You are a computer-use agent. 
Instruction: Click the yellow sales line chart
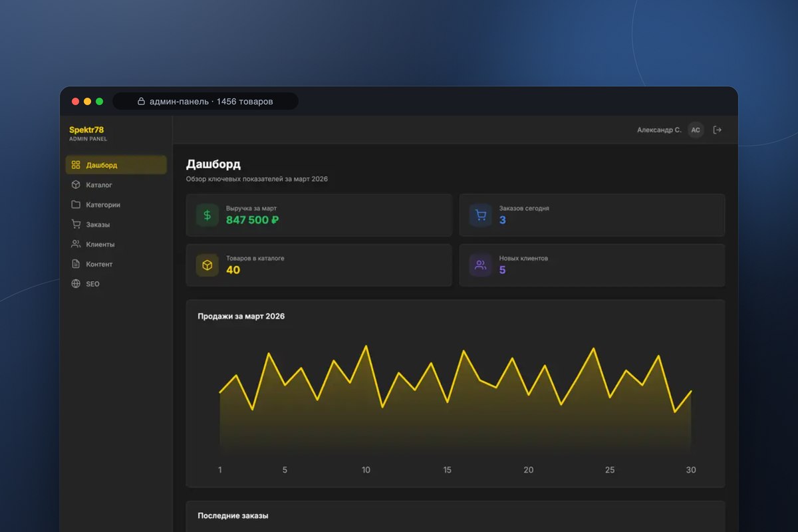456,399
